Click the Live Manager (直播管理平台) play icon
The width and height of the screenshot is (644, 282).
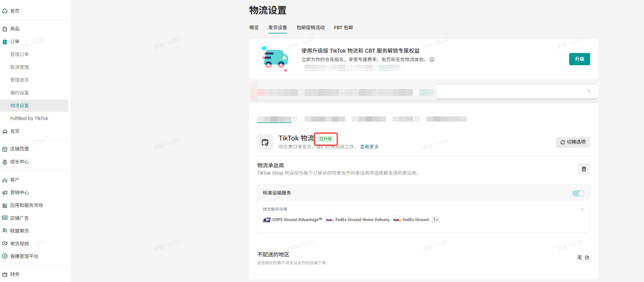(5, 256)
